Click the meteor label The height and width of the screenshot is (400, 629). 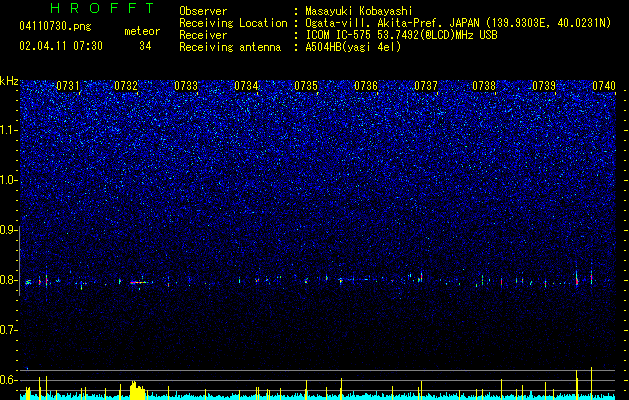click(x=142, y=31)
